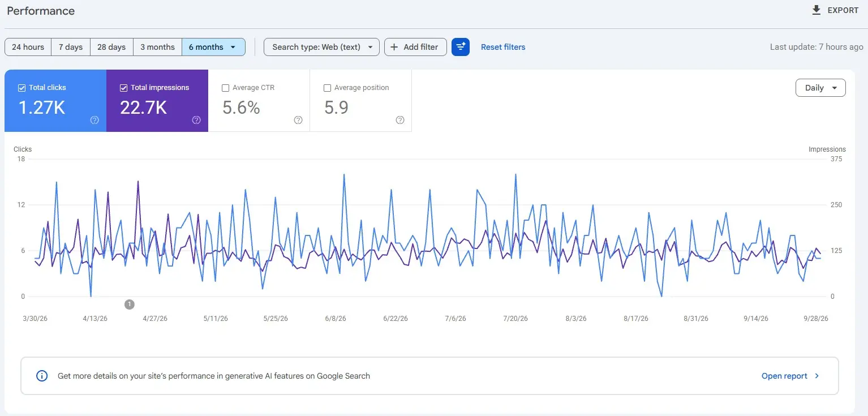Viewport: 868px width, 416px height.
Task: Switch to the 28 days range
Action: pyautogui.click(x=111, y=47)
